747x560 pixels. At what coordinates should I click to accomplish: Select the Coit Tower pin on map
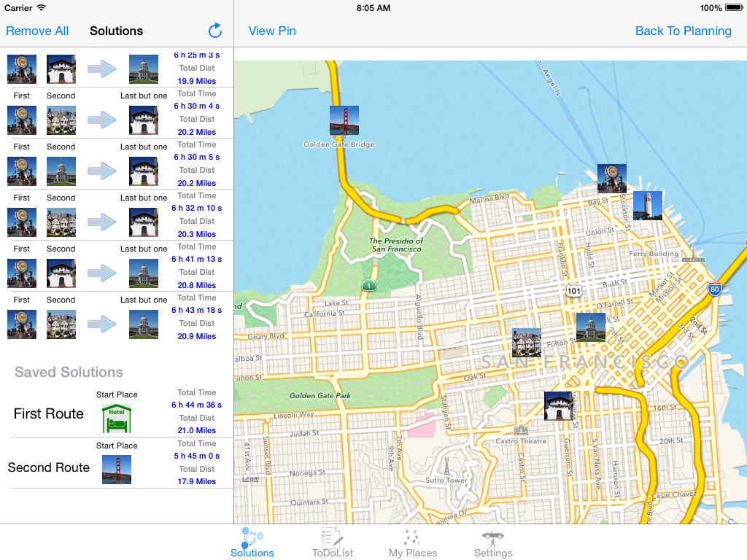(648, 206)
